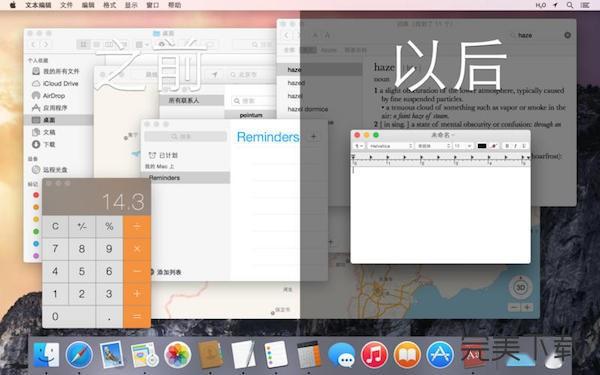Image resolution: width=600 pixels, height=375 pixels.
Task: Click Calculator equals button
Action: 137,316
